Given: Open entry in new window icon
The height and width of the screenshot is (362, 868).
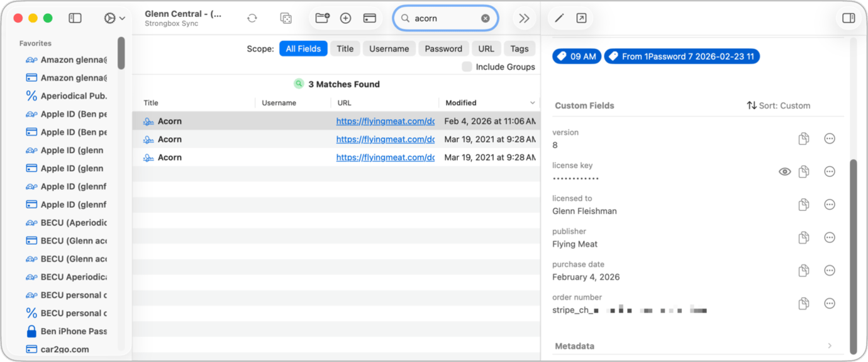Looking at the screenshot, I should point(581,18).
